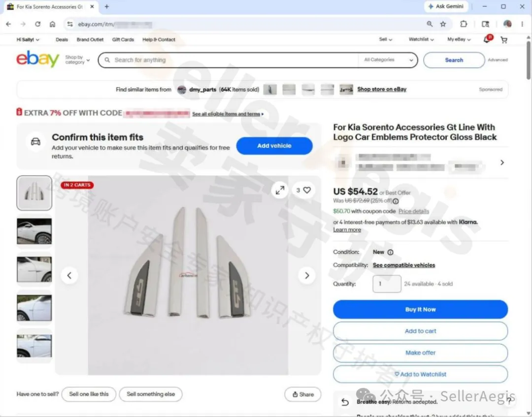Click the condition info icon next to New
This screenshot has height=417, width=532.
tap(391, 252)
